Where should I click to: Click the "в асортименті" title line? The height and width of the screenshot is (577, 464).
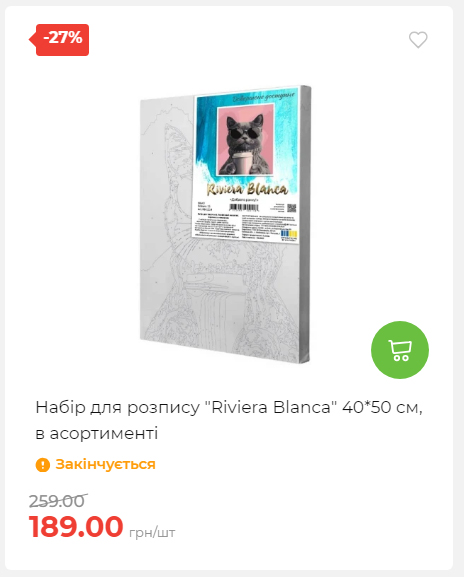point(97,433)
